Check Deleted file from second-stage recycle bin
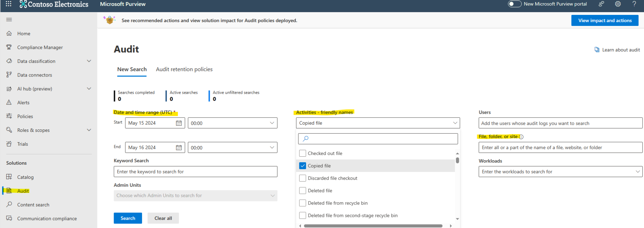 tap(303, 216)
